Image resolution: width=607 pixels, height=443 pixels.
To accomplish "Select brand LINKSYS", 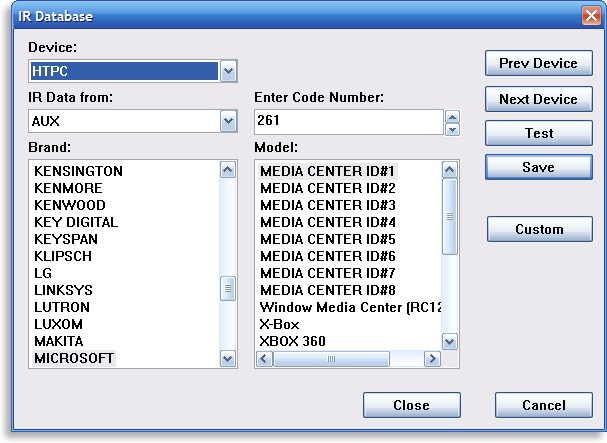I will (x=63, y=290).
